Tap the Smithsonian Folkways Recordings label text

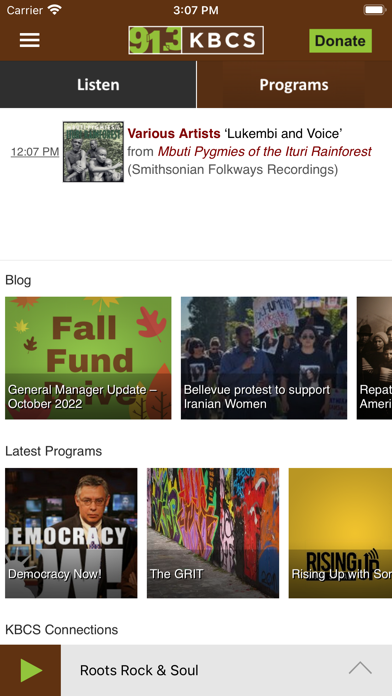233,170
